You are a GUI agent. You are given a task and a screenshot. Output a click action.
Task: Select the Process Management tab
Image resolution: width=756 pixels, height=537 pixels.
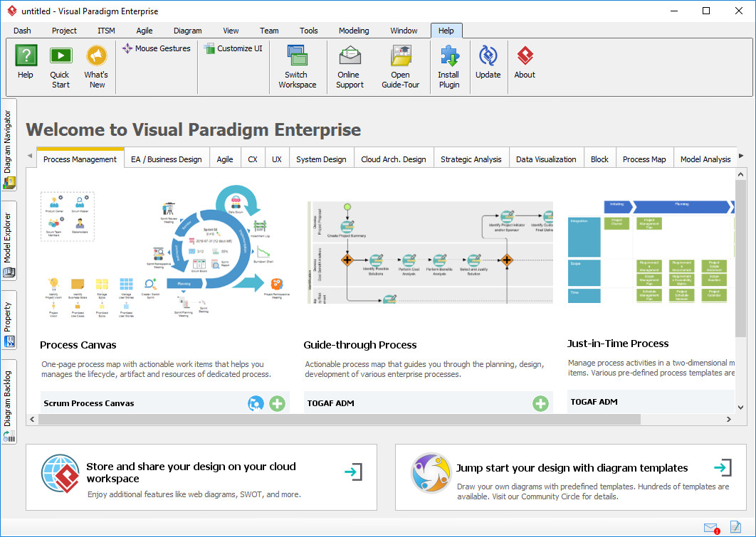pos(80,159)
